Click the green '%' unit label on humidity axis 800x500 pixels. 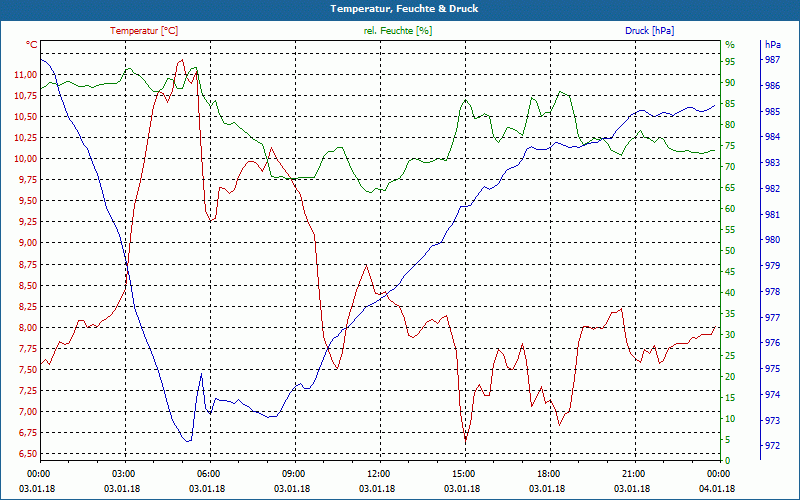tap(730, 45)
